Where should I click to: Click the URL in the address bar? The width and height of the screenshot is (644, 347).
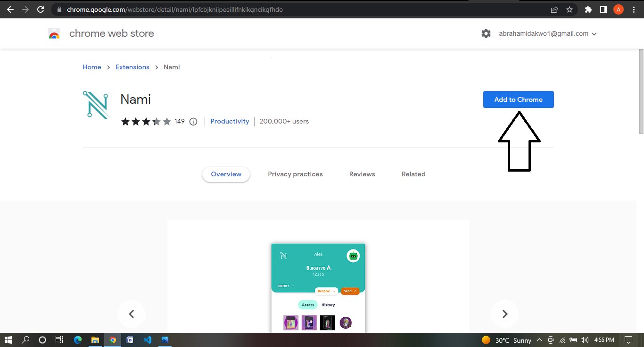[174, 9]
